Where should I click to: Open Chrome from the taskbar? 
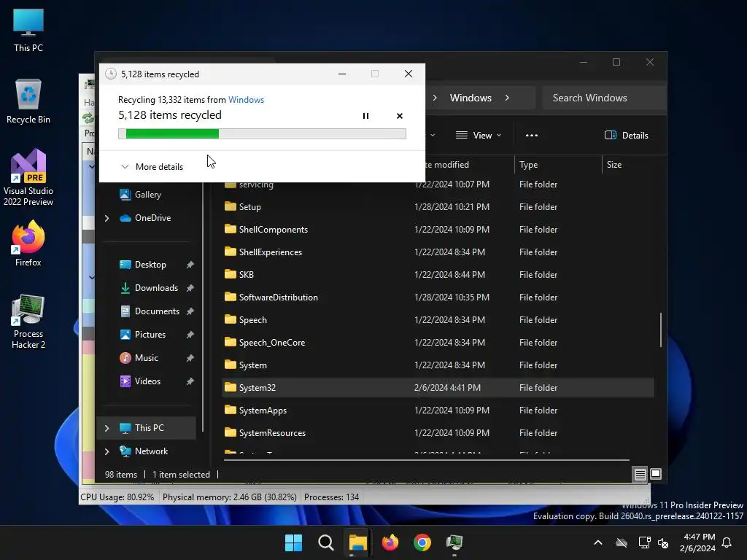(x=422, y=542)
